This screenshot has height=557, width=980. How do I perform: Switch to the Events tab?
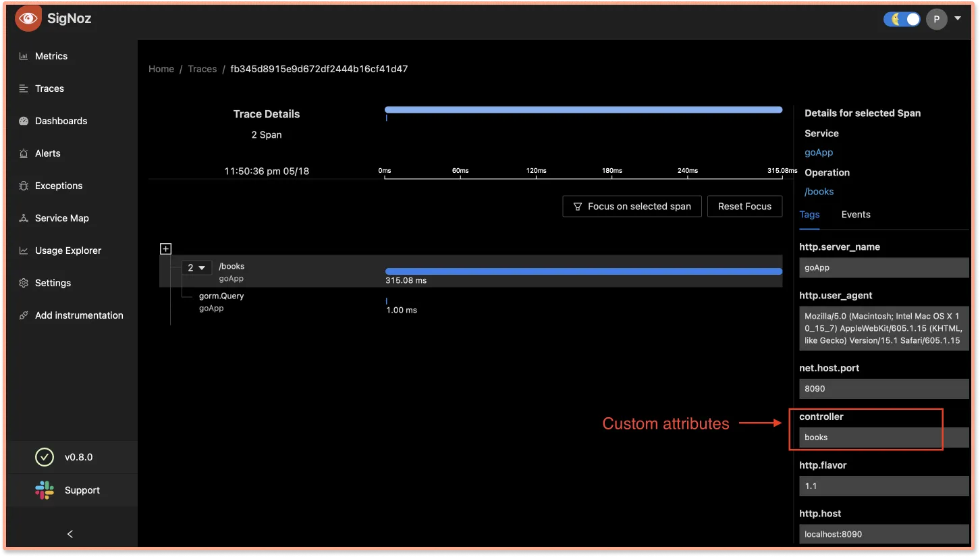point(856,215)
